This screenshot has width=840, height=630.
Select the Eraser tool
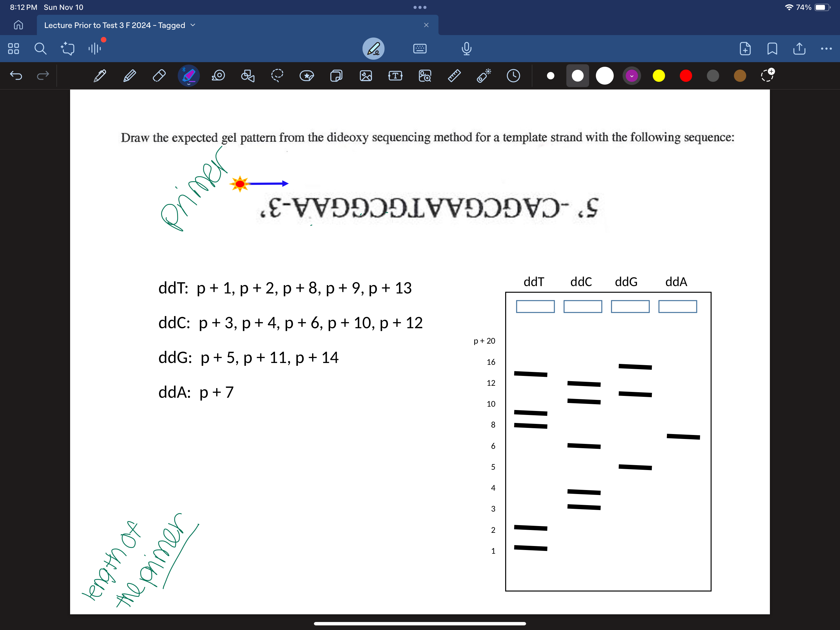(x=159, y=76)
